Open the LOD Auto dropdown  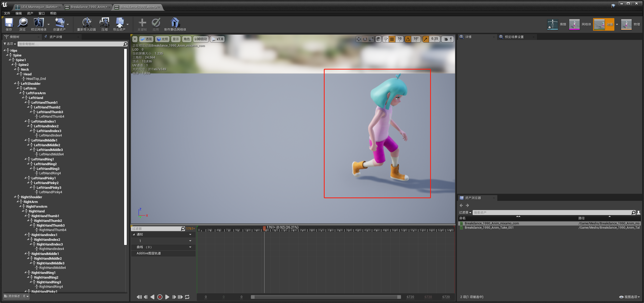(x=201, y=39)
